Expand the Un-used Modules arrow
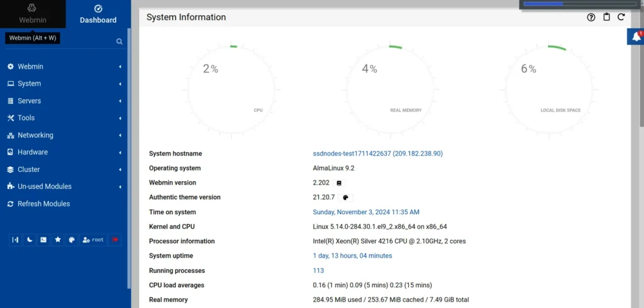This screenshot has width=644, height=308. (x=120, y=186)
